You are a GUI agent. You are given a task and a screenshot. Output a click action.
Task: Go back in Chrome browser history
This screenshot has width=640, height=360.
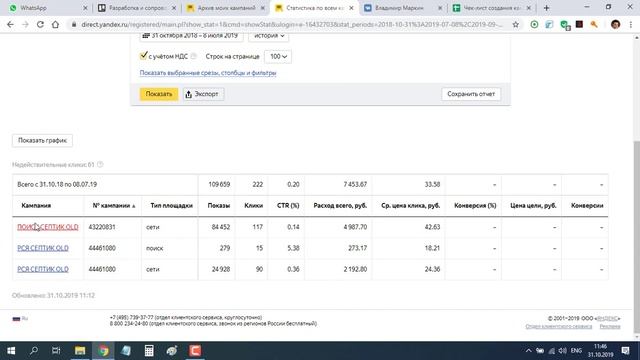click(x=10, y=24)
